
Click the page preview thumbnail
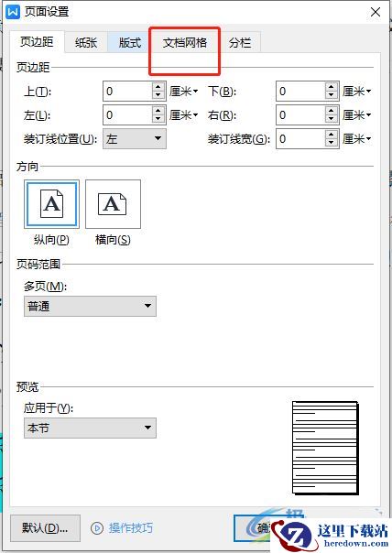pyautogui.click(x=326, y=448)
